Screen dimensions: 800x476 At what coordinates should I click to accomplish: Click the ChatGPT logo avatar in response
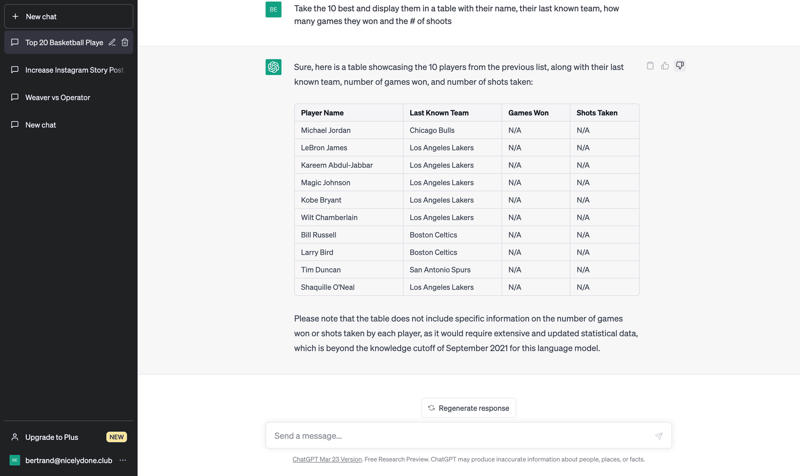point(273,67)
